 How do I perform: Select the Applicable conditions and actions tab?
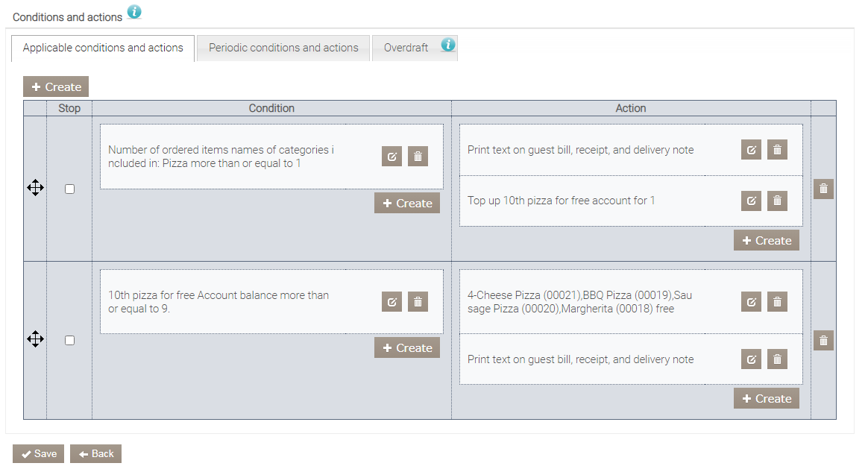[x=103, y=48]
